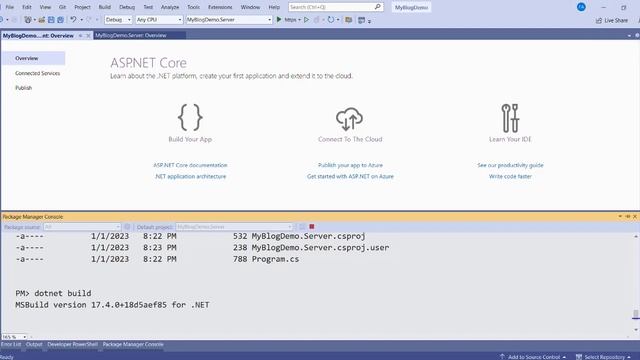Open the File menu
640x360 pixels.
9,7
